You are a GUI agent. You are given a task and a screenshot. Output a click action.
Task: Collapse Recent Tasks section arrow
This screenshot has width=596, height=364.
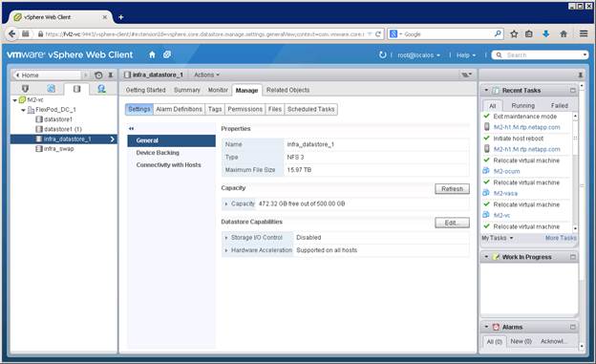(486, 91)
